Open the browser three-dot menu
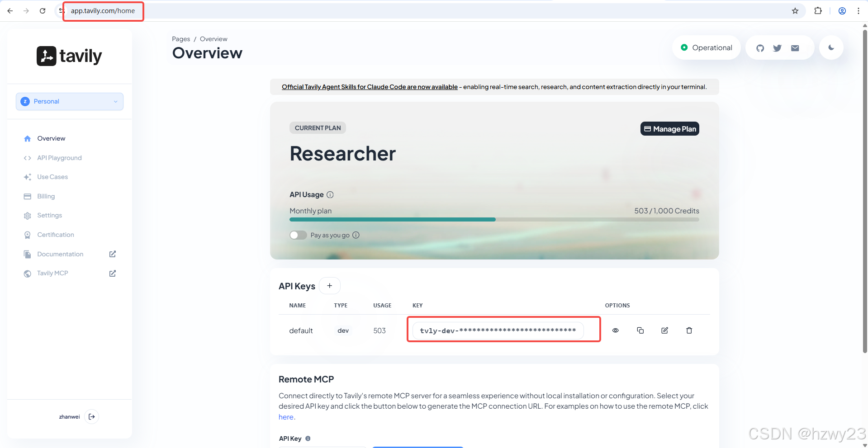This screenshot has height=448, width=868. (x=859, y=11)
